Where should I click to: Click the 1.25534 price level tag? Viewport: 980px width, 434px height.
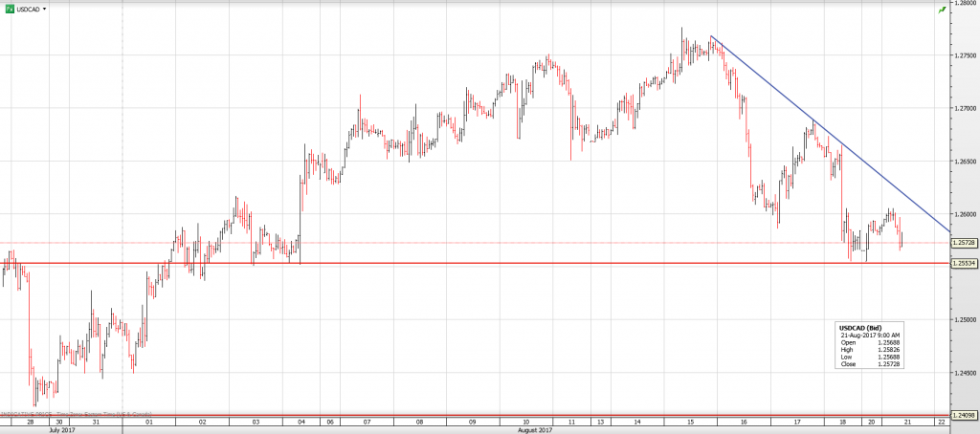pos(964,263)
